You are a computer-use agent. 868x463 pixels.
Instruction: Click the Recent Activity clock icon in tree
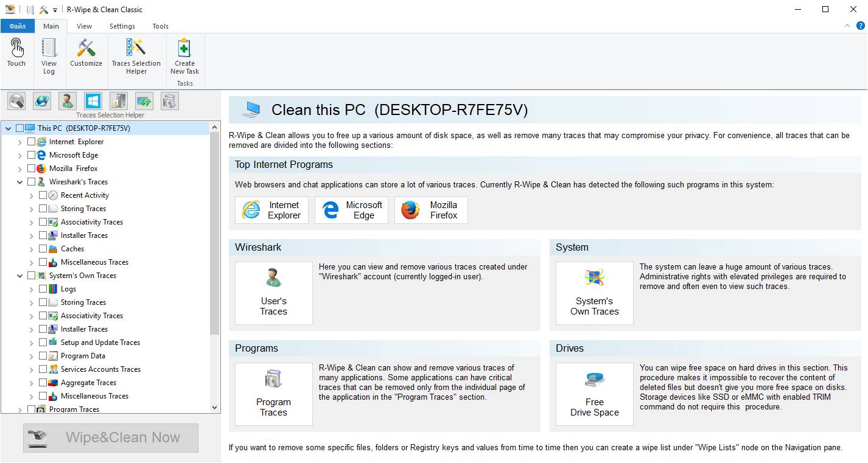53,195
